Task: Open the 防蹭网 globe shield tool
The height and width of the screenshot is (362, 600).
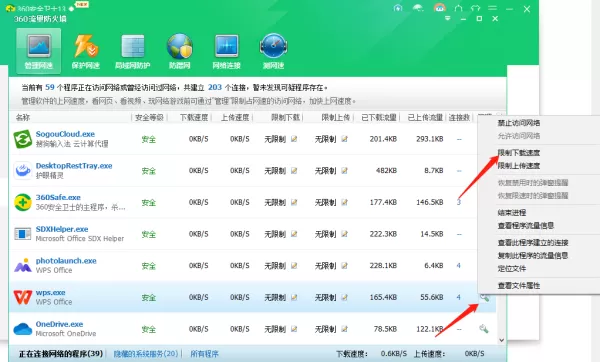Action: coord(179,51)
